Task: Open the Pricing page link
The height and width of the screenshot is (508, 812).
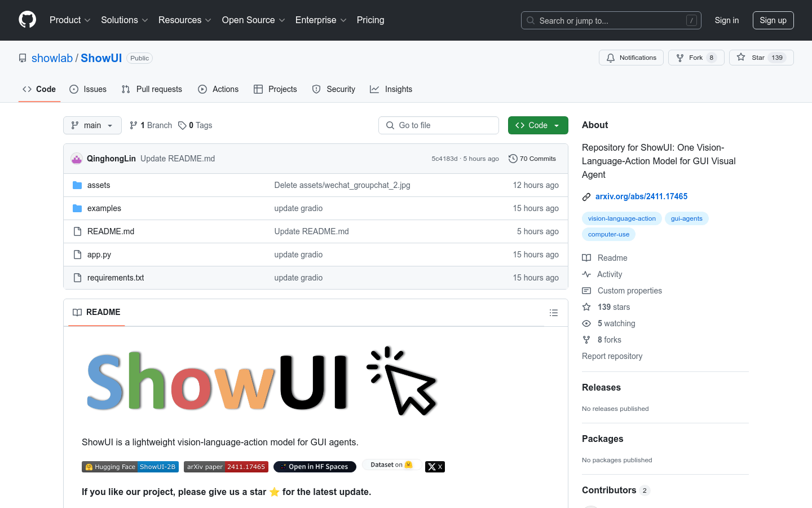Action: click(370, 20)
